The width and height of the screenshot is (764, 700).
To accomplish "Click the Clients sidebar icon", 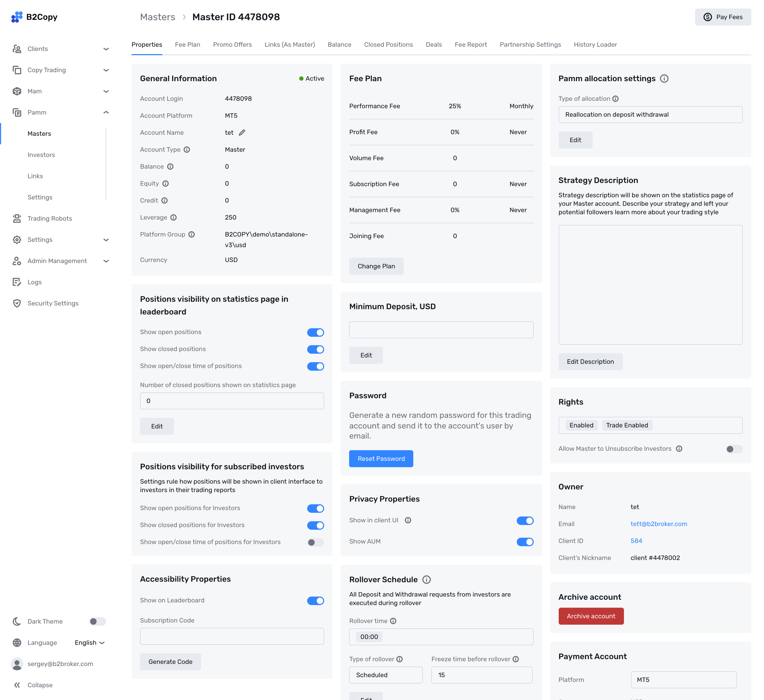I will (17, 49).
